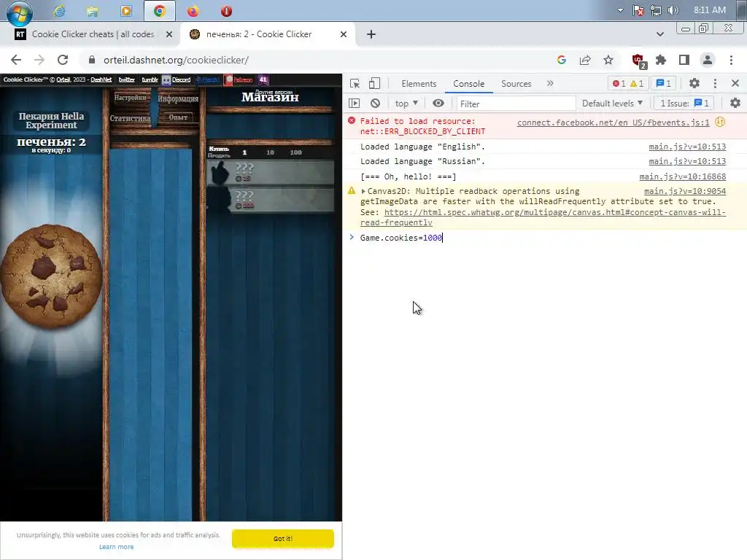
Task: Open the Опыт (Legacy) button
Action: [178, 117]
